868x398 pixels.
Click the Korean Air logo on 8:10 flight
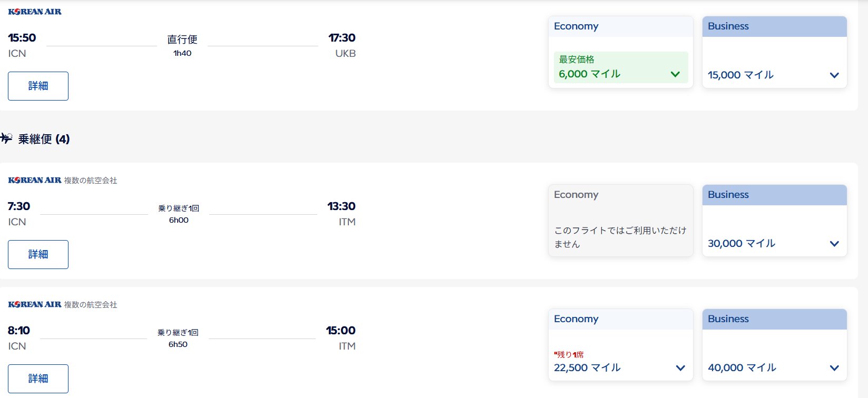click(35, 304)
